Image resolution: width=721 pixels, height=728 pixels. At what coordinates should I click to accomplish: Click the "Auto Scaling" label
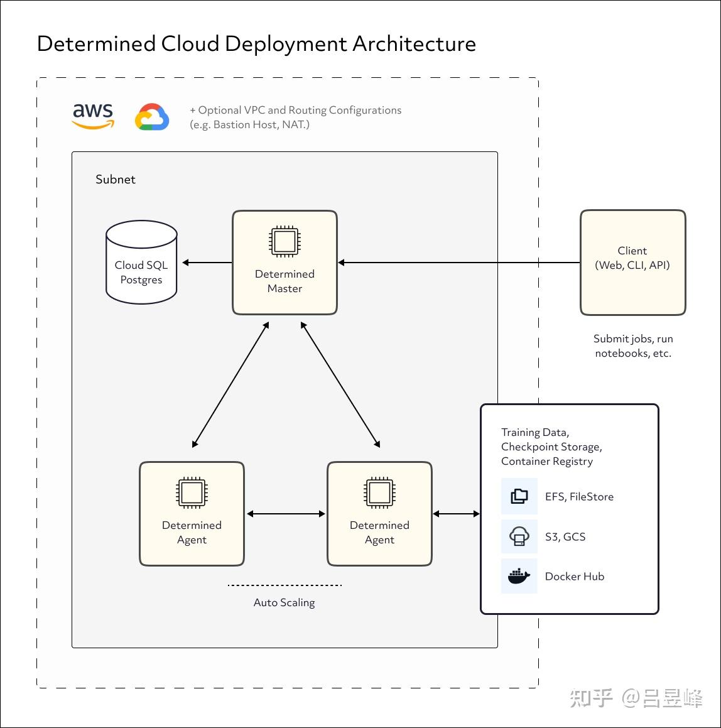[284, 602]
